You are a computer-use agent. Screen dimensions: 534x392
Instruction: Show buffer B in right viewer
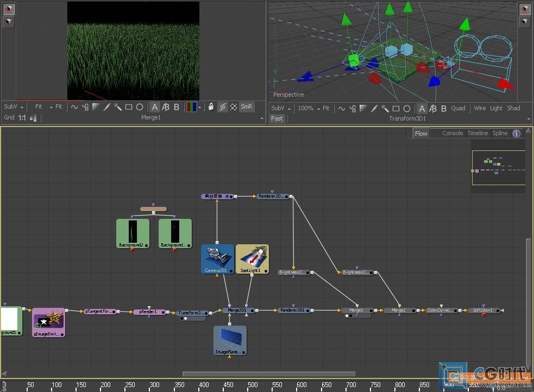pyautogui.click(x=444, y=109)
